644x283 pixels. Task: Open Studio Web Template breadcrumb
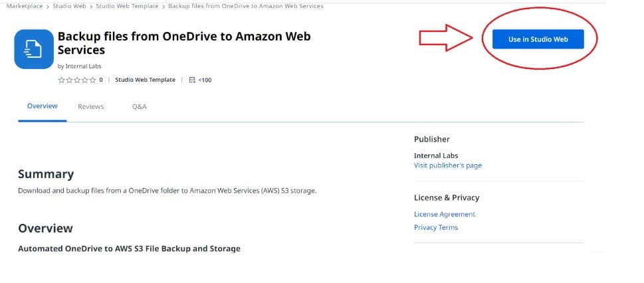[x=127, y=6]
